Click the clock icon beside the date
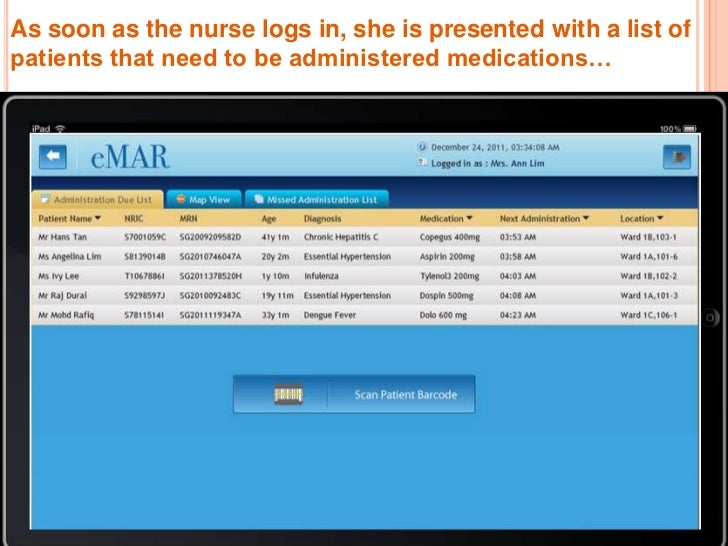This screenshot has height=546, width=728. click(422, 147)
